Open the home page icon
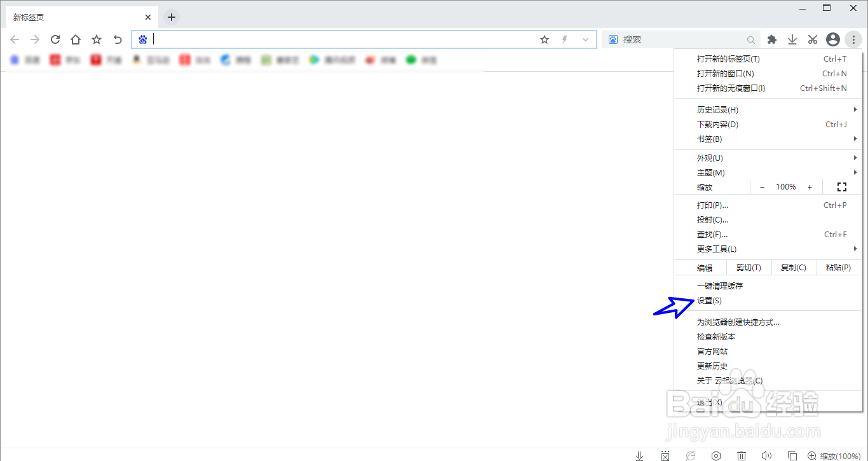 pos(76,39)
